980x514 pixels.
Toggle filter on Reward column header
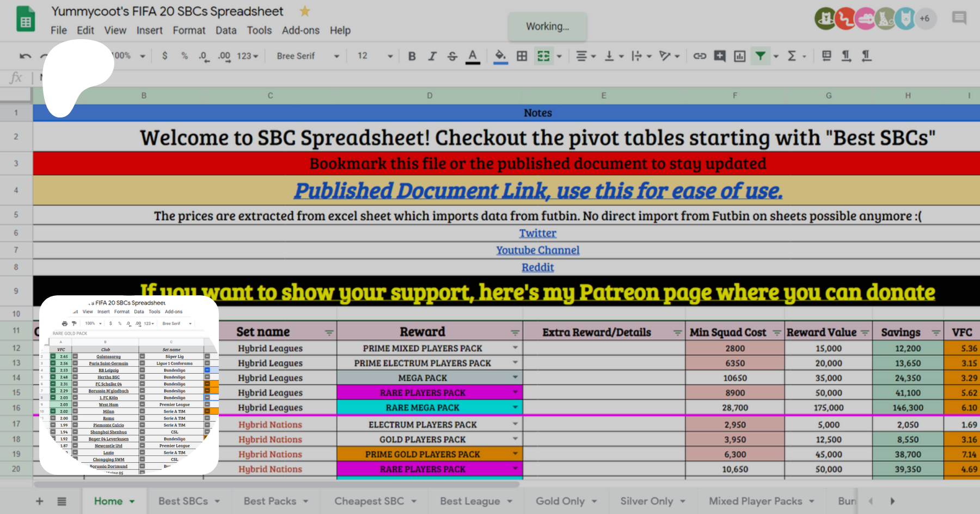tap(514, 332)
